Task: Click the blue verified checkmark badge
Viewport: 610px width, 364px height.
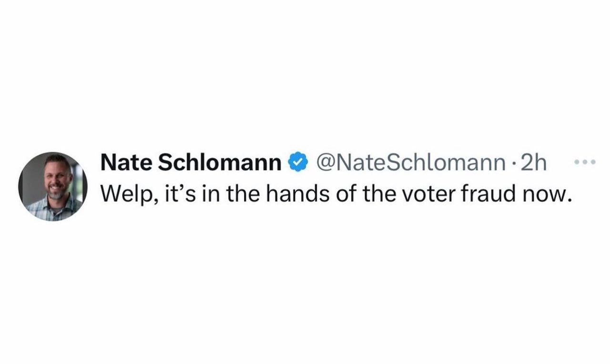Action: coord(298,163)
